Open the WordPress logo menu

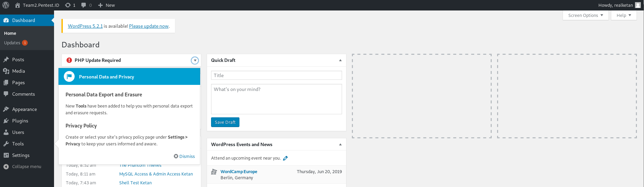tap(6, 5)
